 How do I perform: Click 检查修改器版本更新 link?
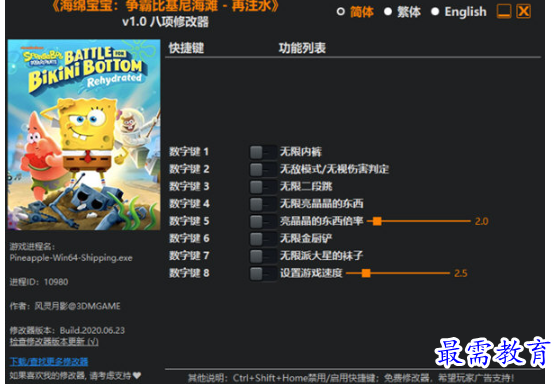[x=54, y=342]
